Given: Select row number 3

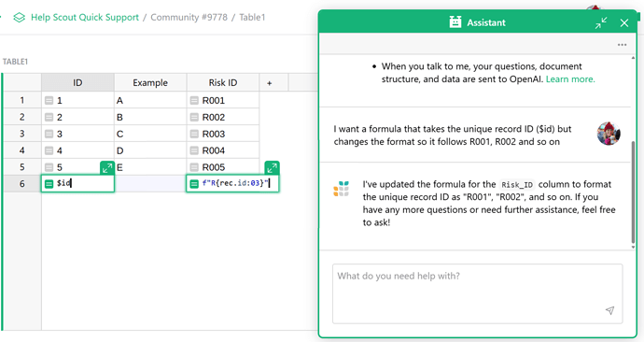Looking at the screenshot, I should pos(22,134).
